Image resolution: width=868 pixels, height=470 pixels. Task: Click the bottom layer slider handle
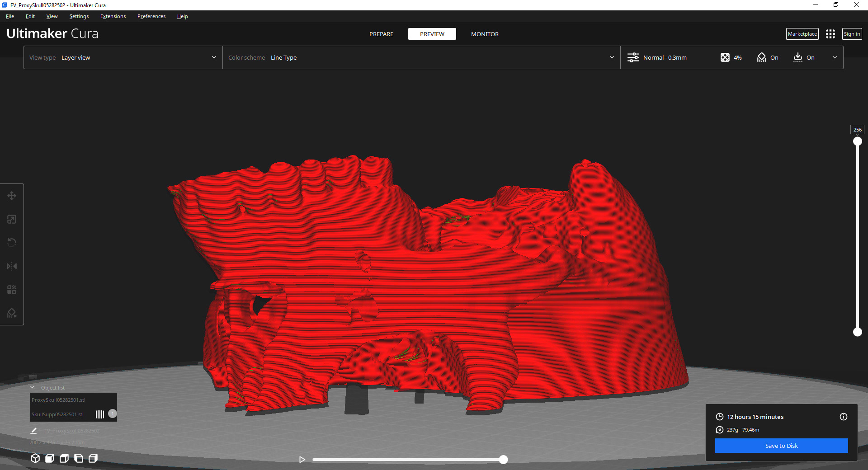point(858,332)
